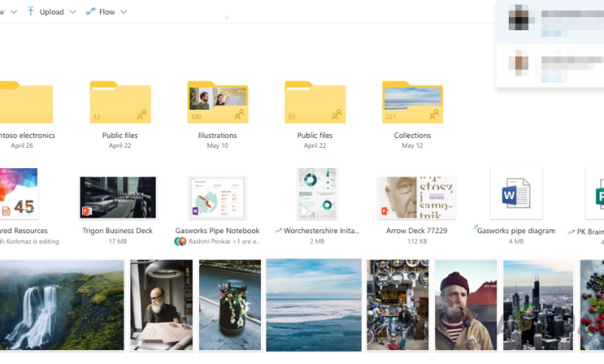The height and width of the screenshot is (364, 604).
Task: Open the Public files folder with 12 items
Action: pyautogui.click(x=120, y=102)
